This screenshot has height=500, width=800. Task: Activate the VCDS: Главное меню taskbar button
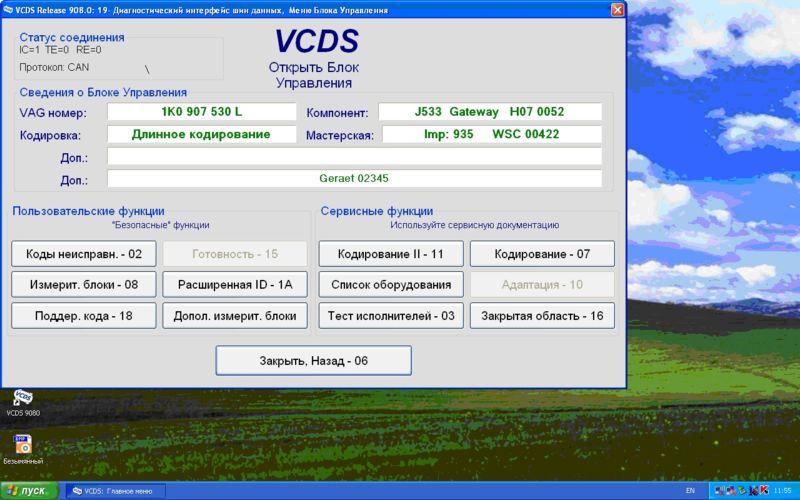tap(115, 491)
